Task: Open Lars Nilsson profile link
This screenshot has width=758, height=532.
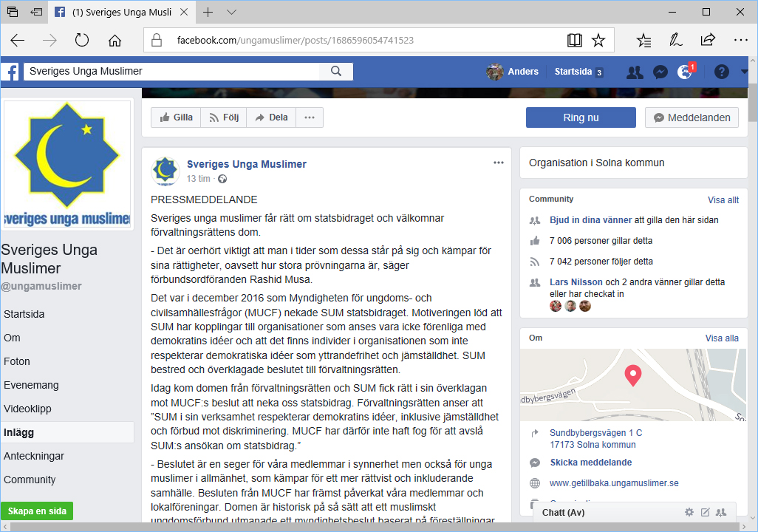Action: click(576, 282)
